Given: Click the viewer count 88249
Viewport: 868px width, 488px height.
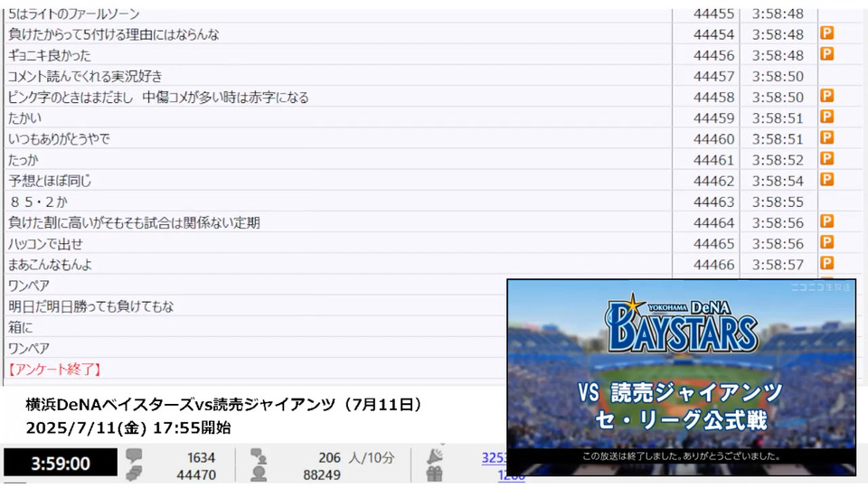Looking at the screenshot, I should coord(321,474).
